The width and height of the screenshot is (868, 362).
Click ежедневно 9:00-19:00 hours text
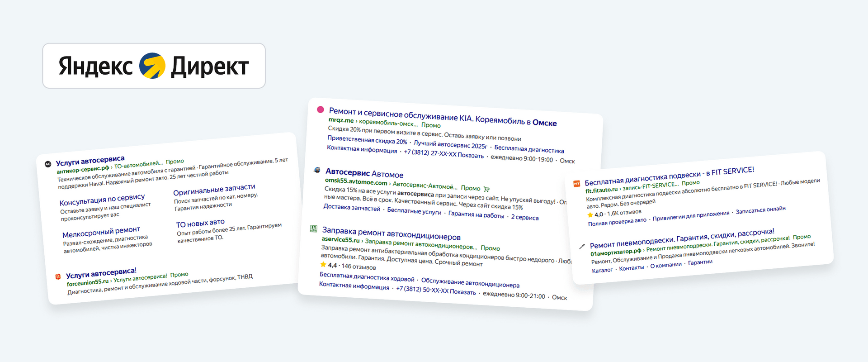click(522, 158)
